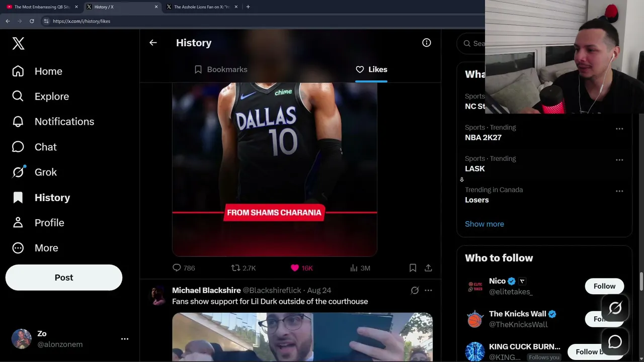Click the X logo in the sidebar
This screenshot has width=644, height=362.
(18, 43)
